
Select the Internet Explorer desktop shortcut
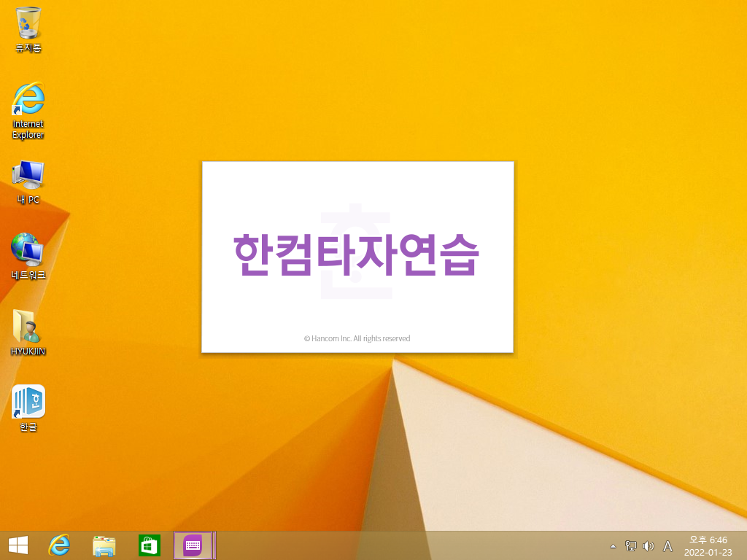[28, 111]
